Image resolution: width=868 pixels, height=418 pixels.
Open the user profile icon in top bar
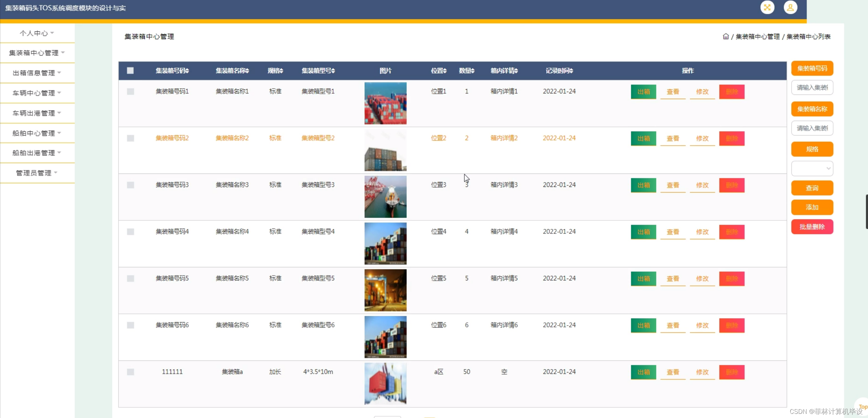point(791,7)
